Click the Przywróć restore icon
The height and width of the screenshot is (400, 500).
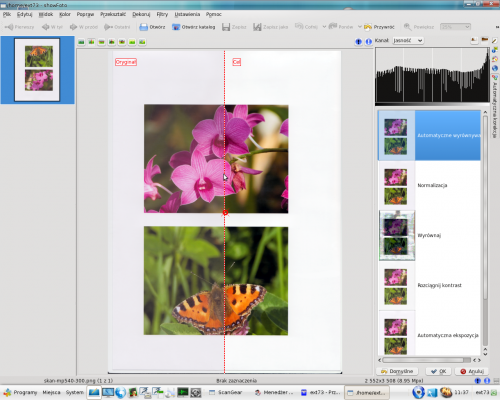pyautogui.click(x=368, y=27)
